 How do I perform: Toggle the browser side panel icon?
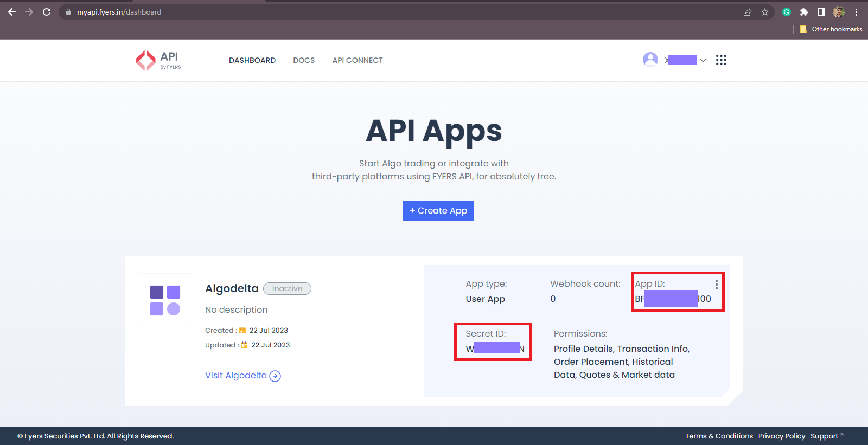pos(821,12)
